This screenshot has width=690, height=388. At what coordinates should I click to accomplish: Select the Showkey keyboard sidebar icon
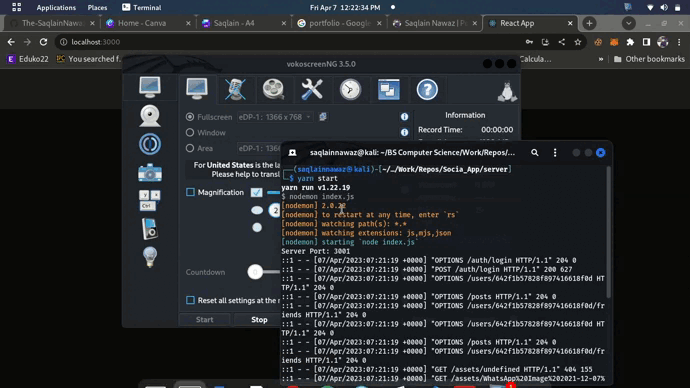[x=150, y=201]
